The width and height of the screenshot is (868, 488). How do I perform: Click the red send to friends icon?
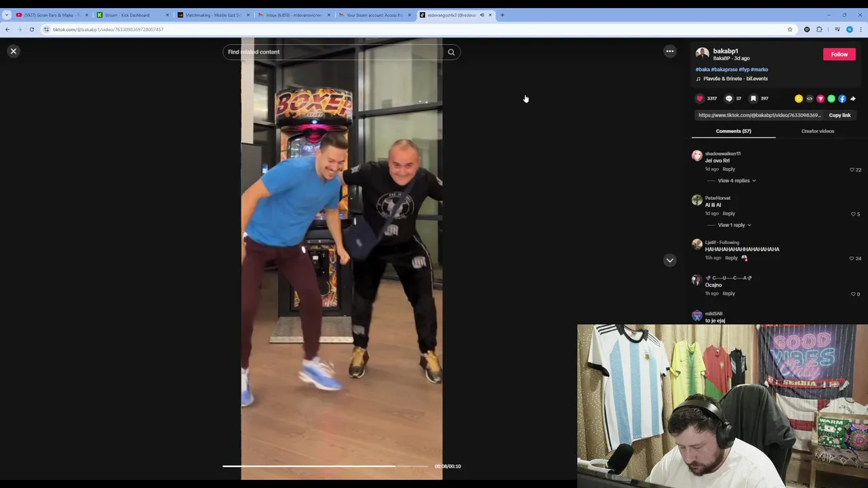(821, 98)
